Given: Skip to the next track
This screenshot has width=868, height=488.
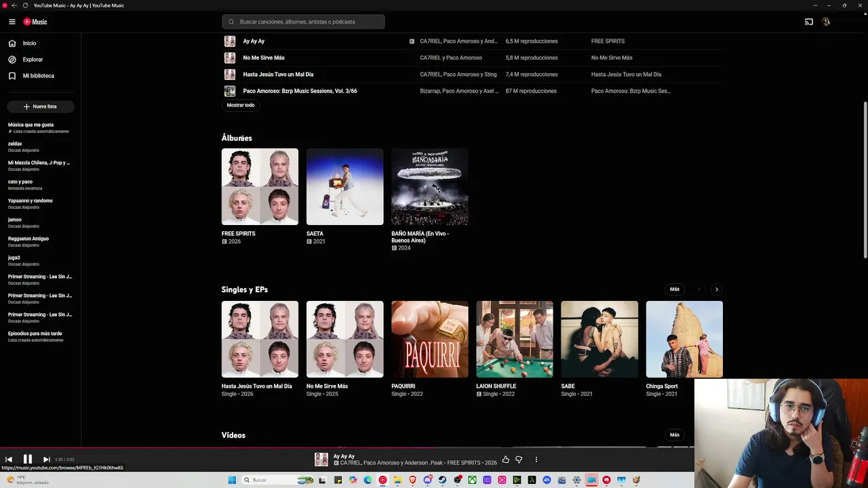Looking at the screenshot, I should pos(46,460).
